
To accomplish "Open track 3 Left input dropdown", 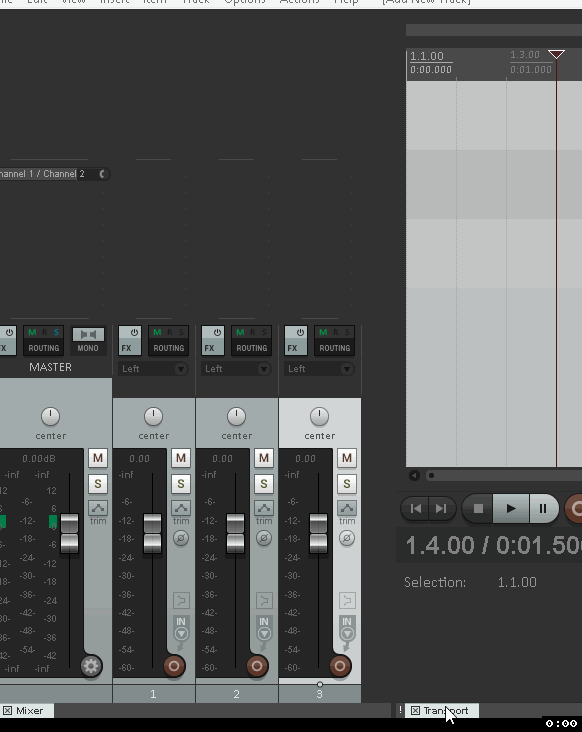I will (319, 369).
